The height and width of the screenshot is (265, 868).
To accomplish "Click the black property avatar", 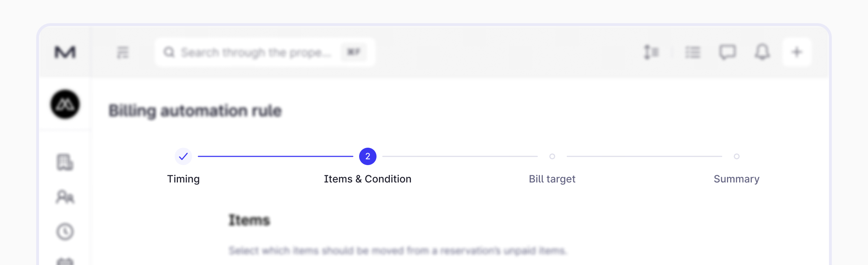I will [x=65, y=104].
